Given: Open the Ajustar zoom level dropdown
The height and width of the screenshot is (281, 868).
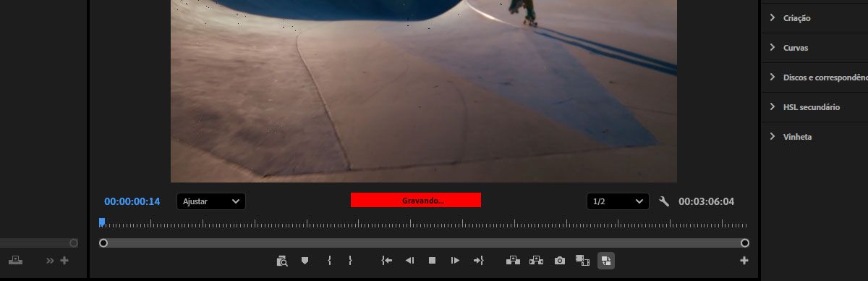Looking at the screenshot, I should pos(211,201).
